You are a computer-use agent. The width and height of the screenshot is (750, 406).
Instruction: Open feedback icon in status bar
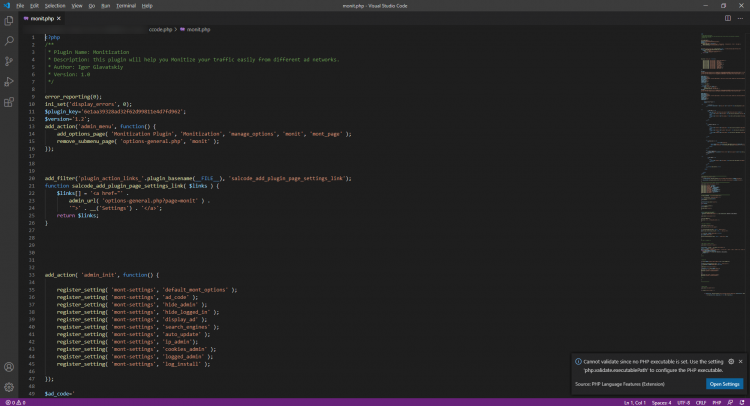tap(730, 403)
